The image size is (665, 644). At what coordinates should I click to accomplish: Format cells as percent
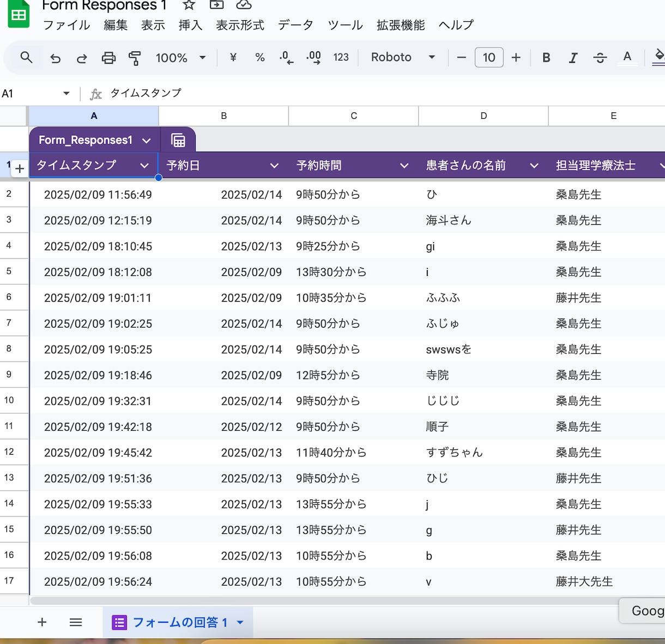(260, 57)
